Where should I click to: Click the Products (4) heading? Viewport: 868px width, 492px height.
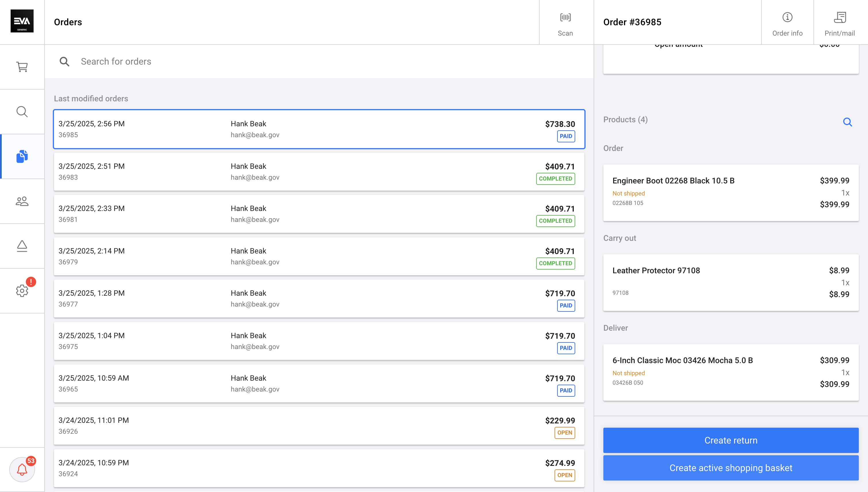pos(625,120)
